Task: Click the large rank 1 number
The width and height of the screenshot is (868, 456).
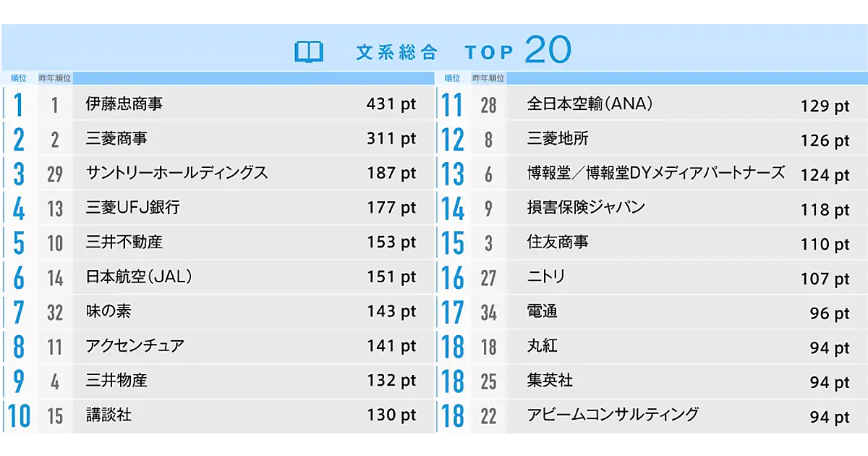Action: pyautogui.click(x=18, y=105)
